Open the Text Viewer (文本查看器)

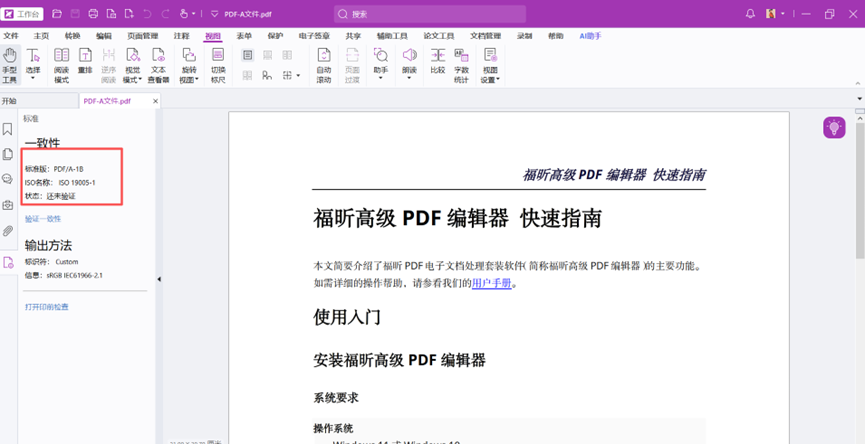tap(158, 65)
